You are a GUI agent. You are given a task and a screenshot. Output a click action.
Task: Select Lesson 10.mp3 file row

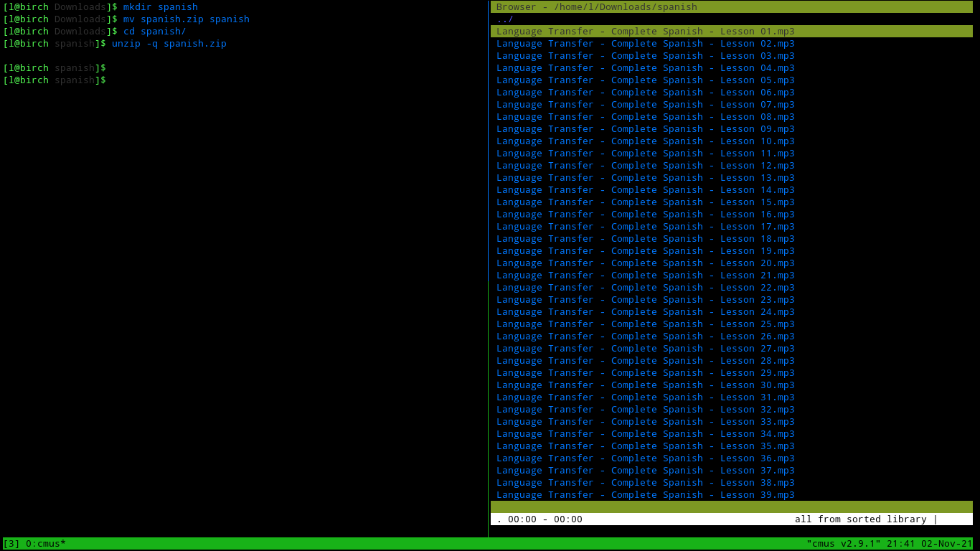point(732,141)
